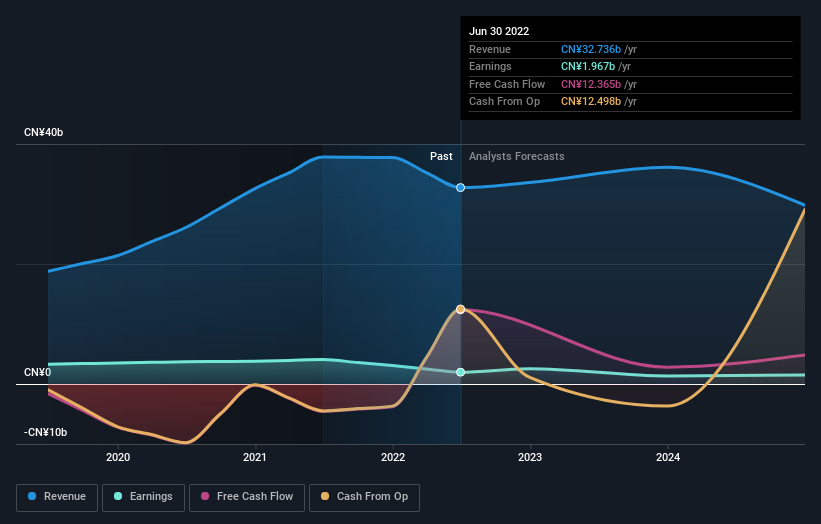
Task: Select the Earnings data point marker on the chart
Action: pos(460,372)
